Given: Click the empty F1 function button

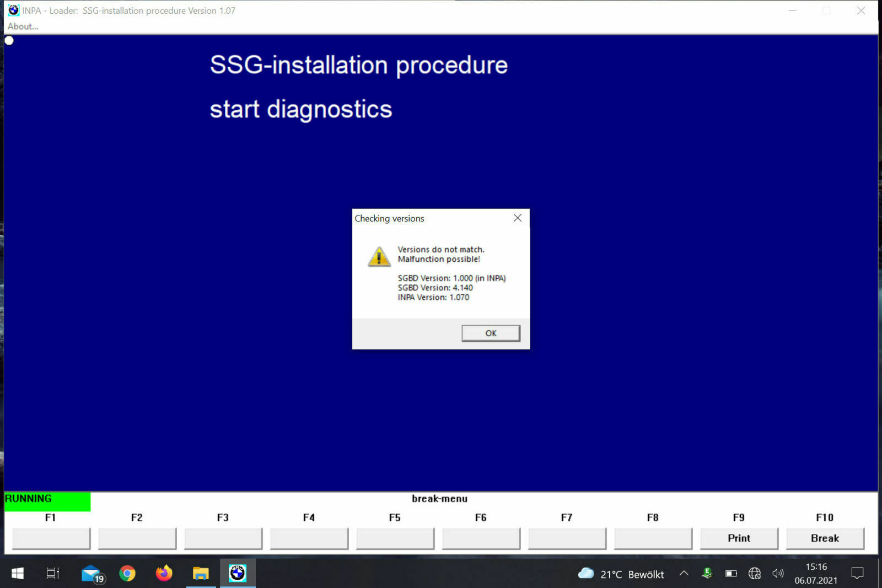Looking at the screenshot, I should coord(51,538).
